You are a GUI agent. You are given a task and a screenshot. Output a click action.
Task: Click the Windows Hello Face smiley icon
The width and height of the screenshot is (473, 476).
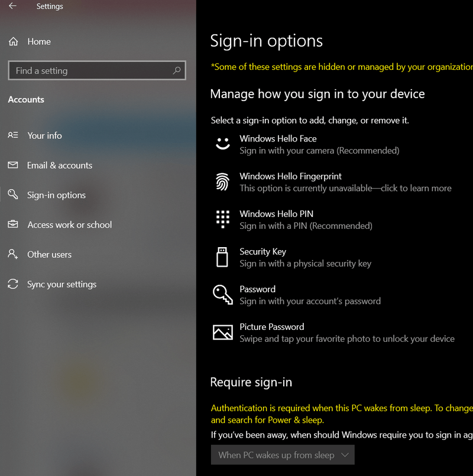(x=222, y=144)
